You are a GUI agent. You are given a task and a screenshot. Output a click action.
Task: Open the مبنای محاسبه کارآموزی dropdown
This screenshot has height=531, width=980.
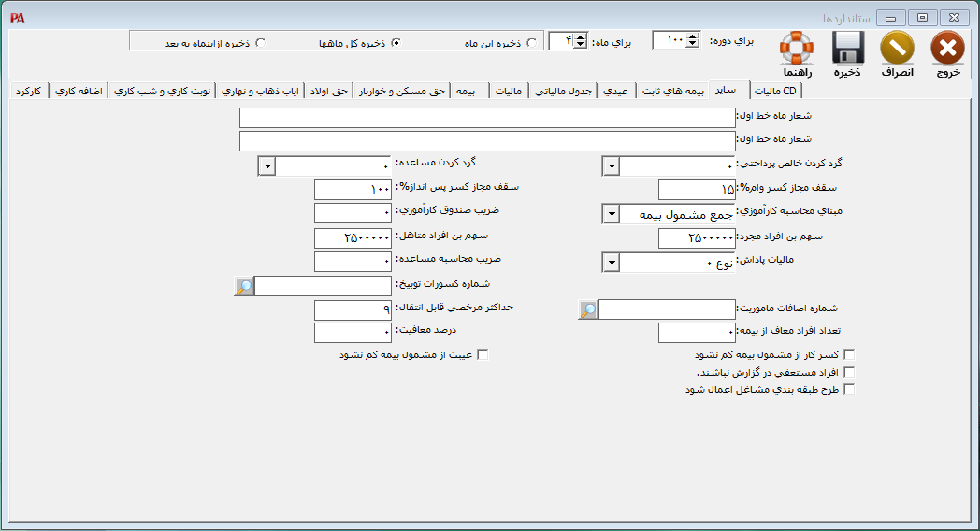click(x=610, y=214)
